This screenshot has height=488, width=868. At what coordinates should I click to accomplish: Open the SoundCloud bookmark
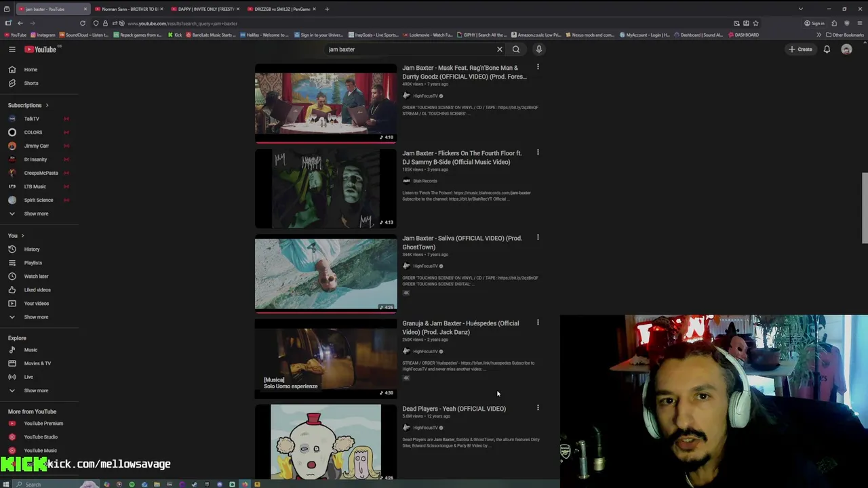tap(83, 35)
